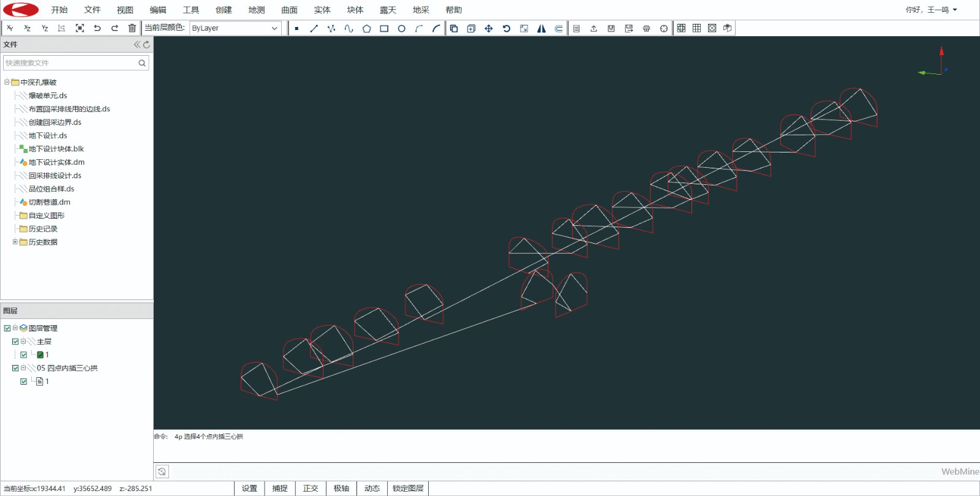Viewport: 980px width, 496px height.
Task: Toggle checkbox of item 1 under 05 四点内插三心拱
Action: click(24, 381)
